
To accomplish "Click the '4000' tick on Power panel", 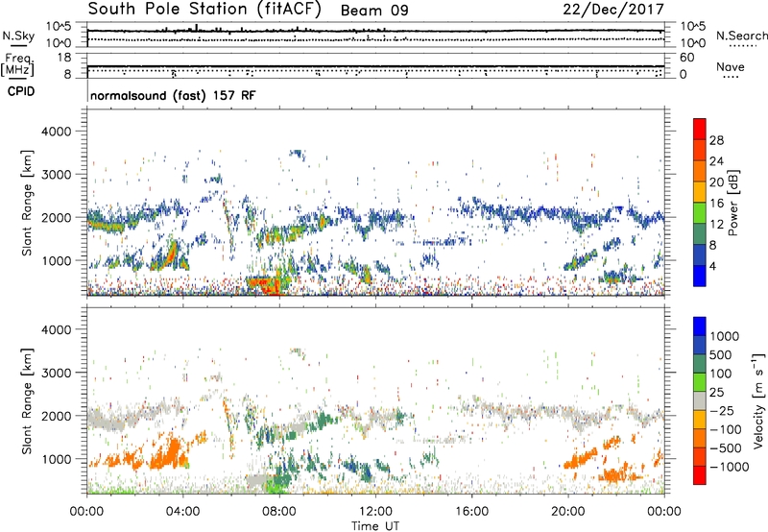I will pyautogui.click(x=56, y=132).
